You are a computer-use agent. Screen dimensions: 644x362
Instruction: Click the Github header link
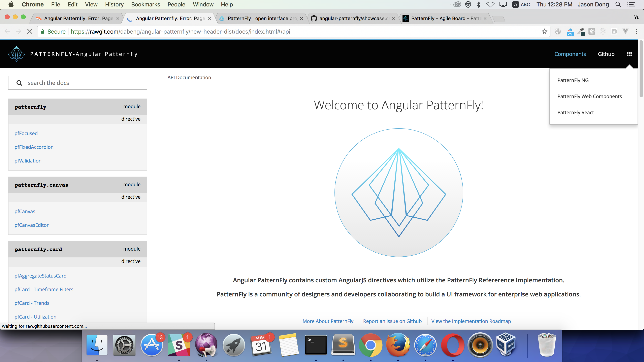pyautogui.click(x=606, y=54)
